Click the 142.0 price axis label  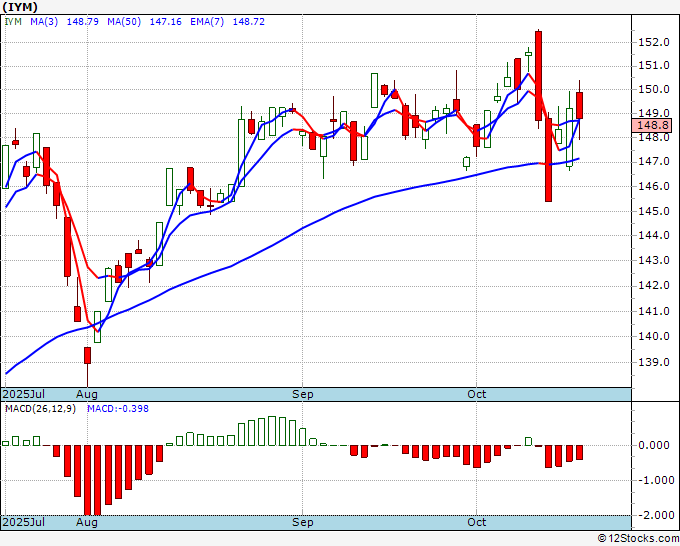point(654,285)
